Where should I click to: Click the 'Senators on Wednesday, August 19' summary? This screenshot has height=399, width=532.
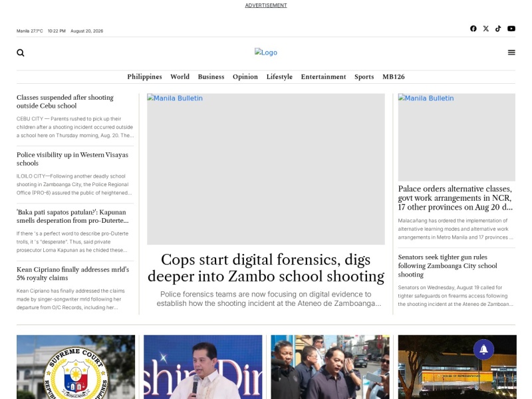coord(456,295)
